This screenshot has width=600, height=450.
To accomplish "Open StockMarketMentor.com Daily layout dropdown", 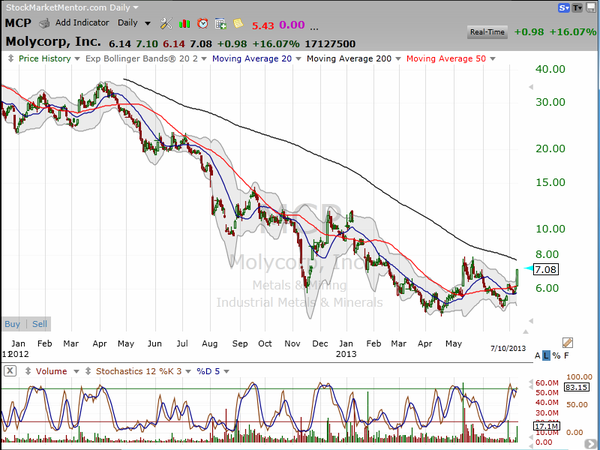I will click(x=135, y=8).
